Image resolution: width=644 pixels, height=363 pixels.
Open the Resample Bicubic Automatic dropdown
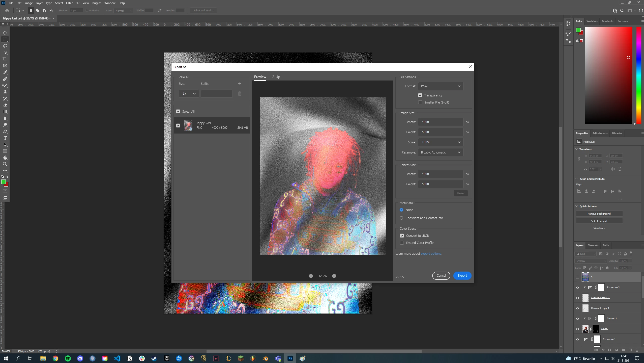[440, 152]
